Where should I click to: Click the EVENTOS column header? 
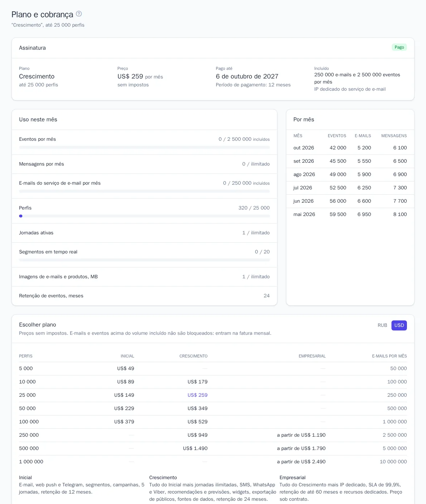coord(337,136)
